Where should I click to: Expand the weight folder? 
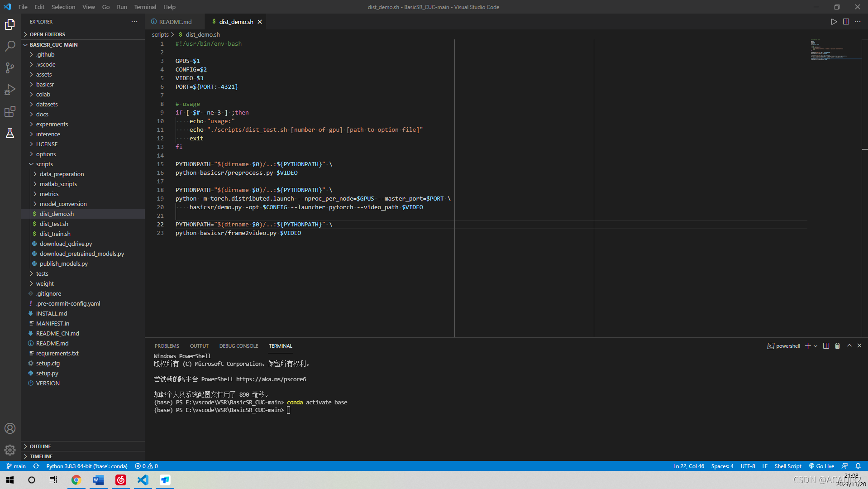coord(83,283)
